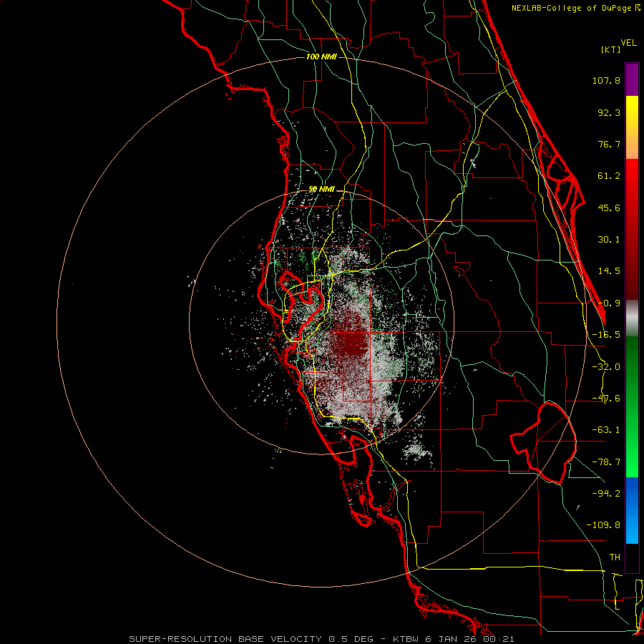644x644 pixels.
Task: Click the TH legend label
Action: pyautogui.click(x=615, y=557)
